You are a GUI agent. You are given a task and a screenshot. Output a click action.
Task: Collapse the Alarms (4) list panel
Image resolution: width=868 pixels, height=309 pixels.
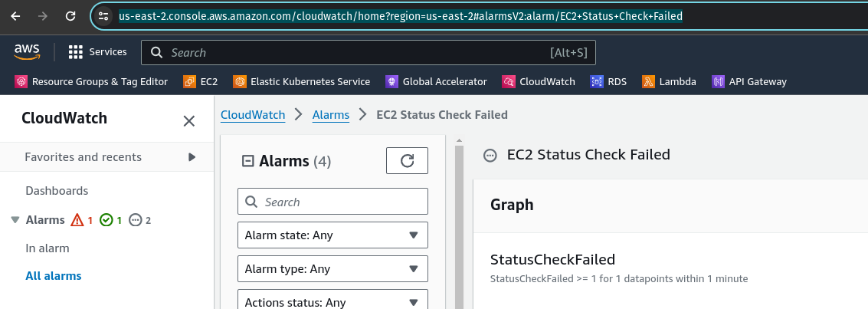tap(248, 161)
